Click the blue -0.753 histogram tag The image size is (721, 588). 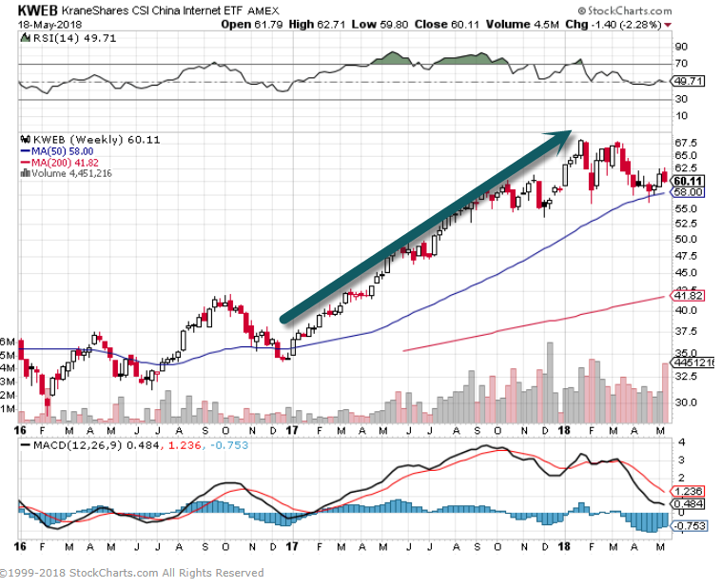pos(689,525)
